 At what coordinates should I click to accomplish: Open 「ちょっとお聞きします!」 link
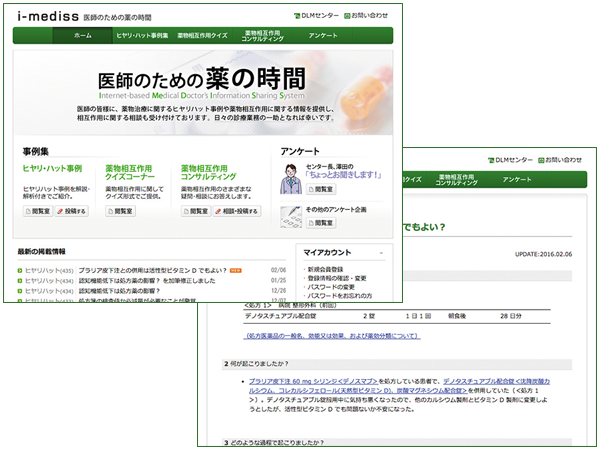pos(344,175)
